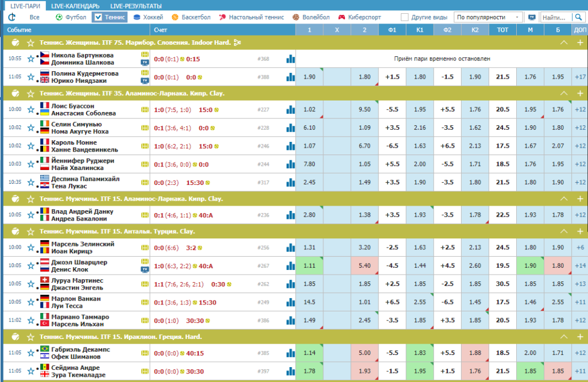
Task: Open the LIVE-РЕЗУЛЬТАТЫ tab
Action: point(136,6)
